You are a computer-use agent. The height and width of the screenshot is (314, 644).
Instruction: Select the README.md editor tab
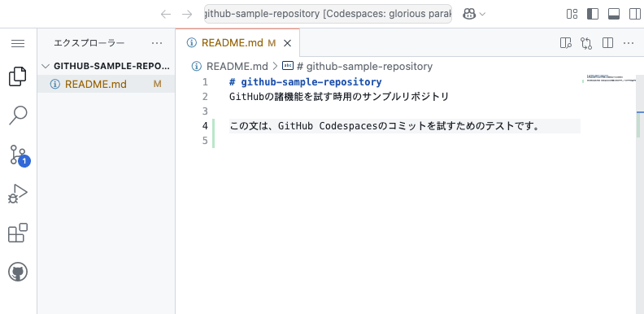237,43
